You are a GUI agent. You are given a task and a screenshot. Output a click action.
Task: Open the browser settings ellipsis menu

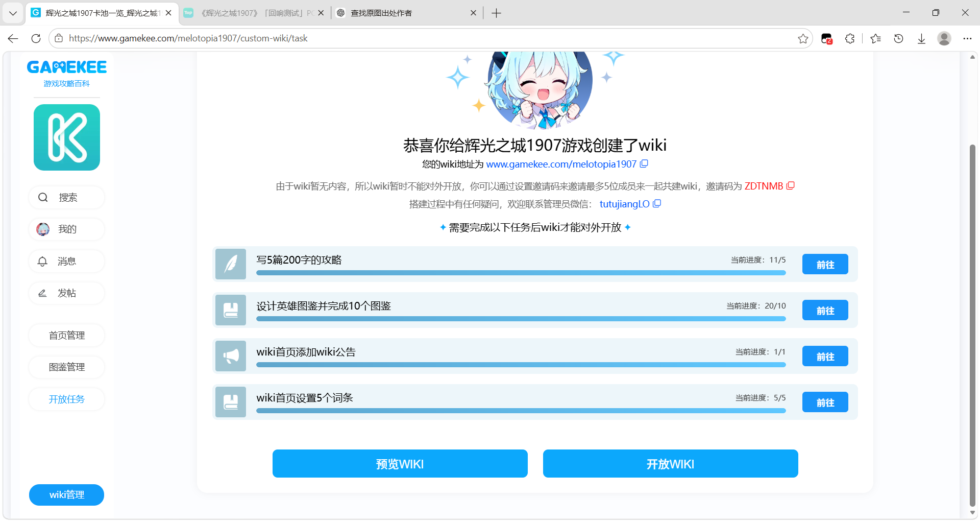pyautogui.click(x=967, y=38)
